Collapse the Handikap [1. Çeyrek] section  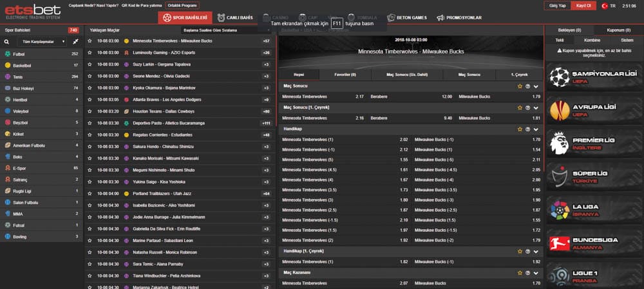coord(536,252)
